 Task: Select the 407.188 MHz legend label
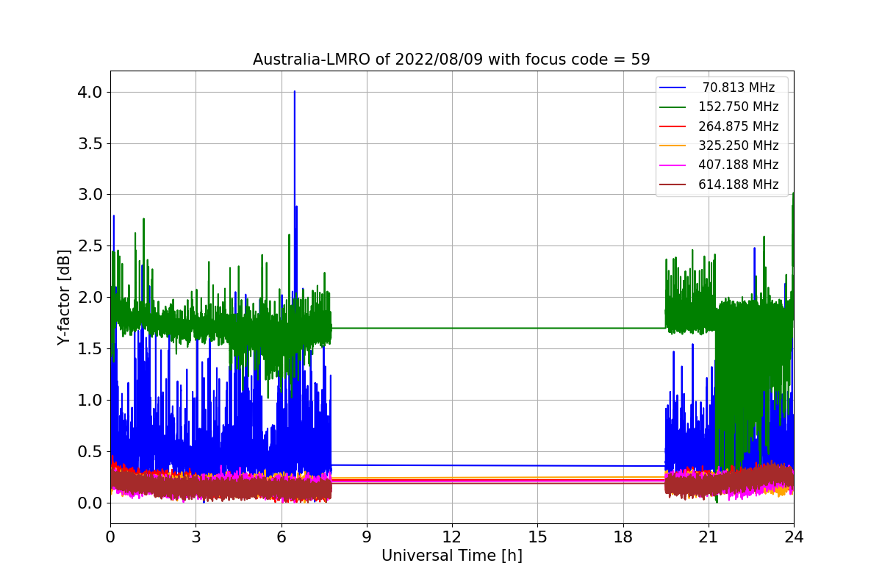click(x=739, y=165)
